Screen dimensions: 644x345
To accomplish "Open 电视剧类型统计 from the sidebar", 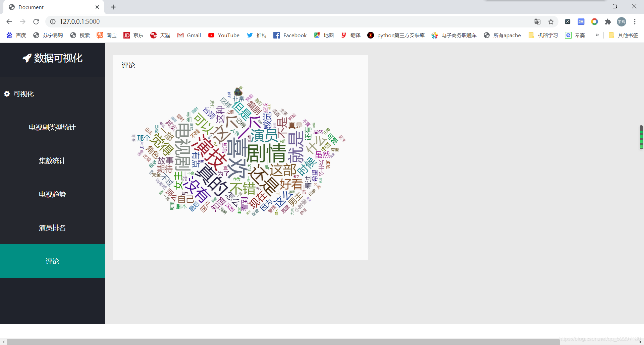I will pyautogui.click(x=52, y=127).
